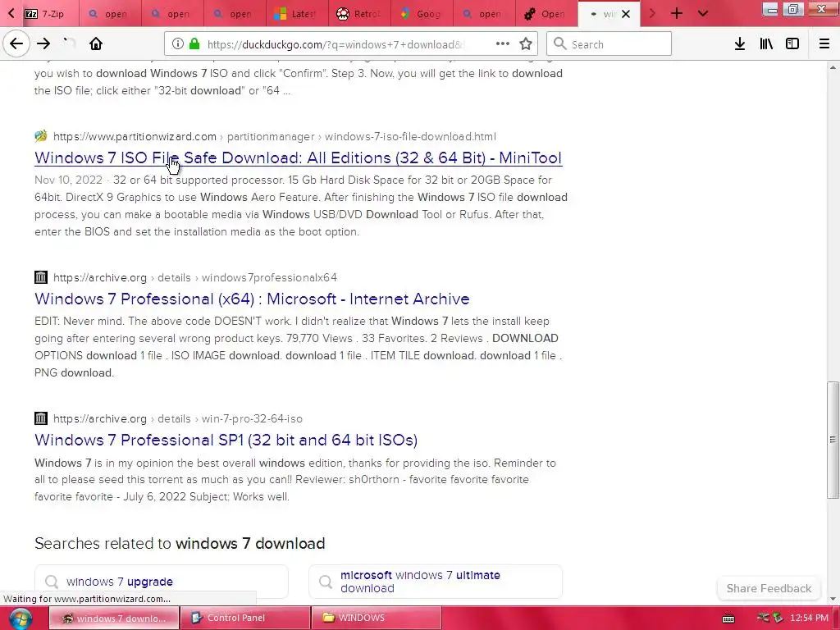Go back to the previous page
The image size is (840, 630).
click(16, 44)
